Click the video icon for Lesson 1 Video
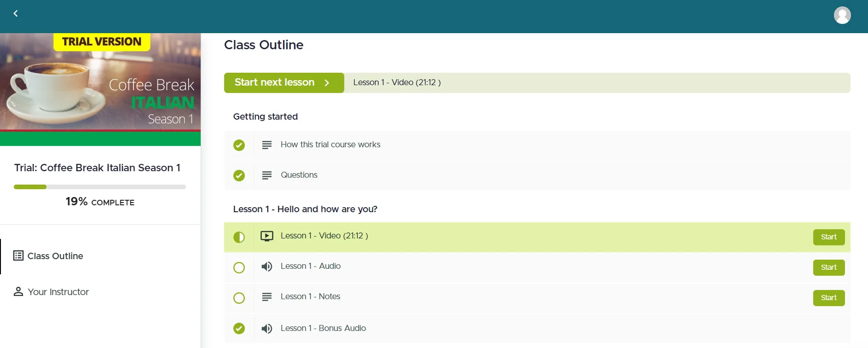868x348 pixels. click(x=267, y=236)
